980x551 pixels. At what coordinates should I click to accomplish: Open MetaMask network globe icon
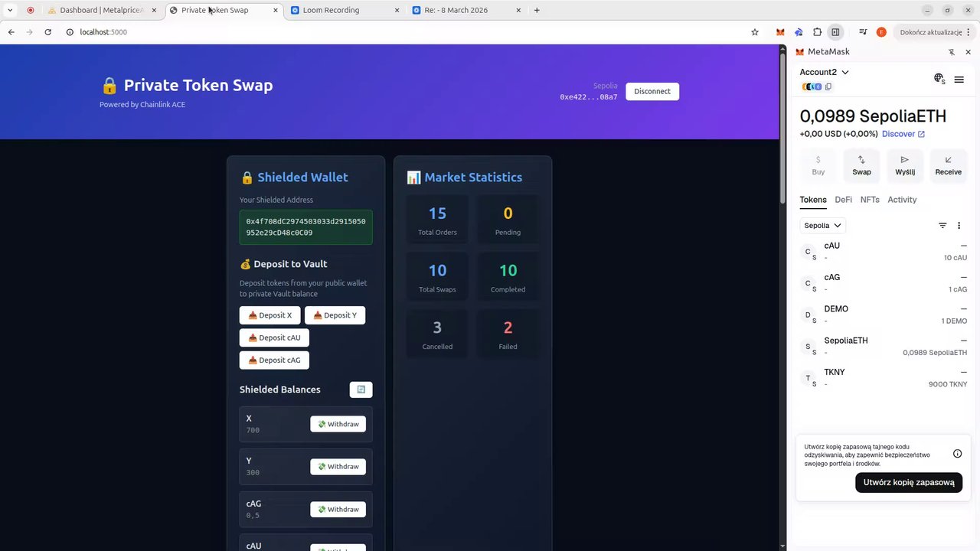939,79
